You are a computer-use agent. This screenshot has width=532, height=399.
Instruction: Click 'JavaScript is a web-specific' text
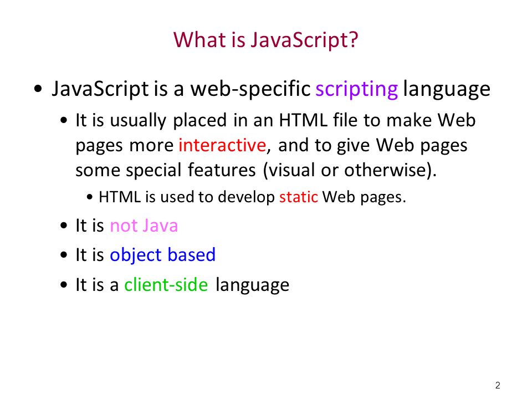(181, 89)
